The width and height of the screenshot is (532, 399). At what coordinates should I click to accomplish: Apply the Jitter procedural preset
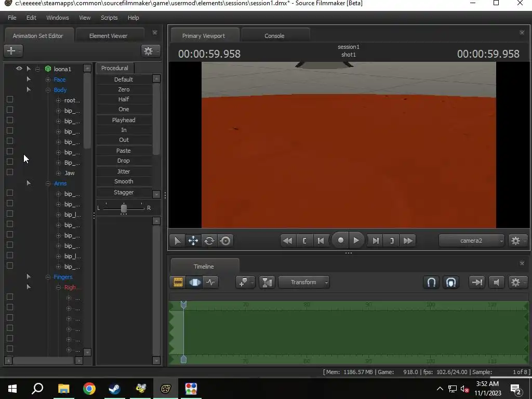tap(124, 171)
